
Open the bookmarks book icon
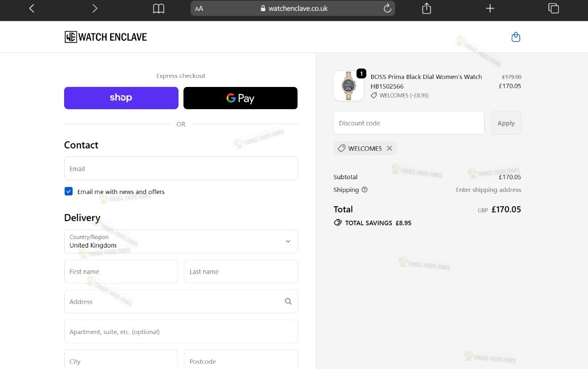[x=158, y=8]
